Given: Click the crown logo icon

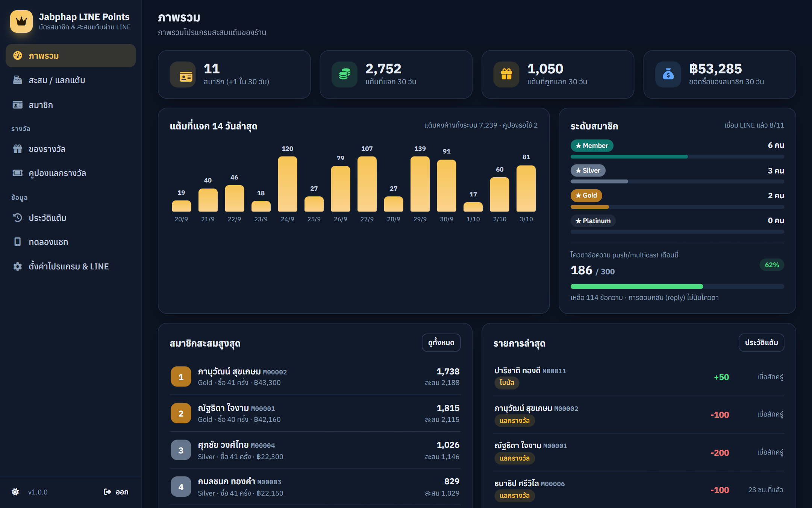Looking at the screenshot, I should (21, 21).
